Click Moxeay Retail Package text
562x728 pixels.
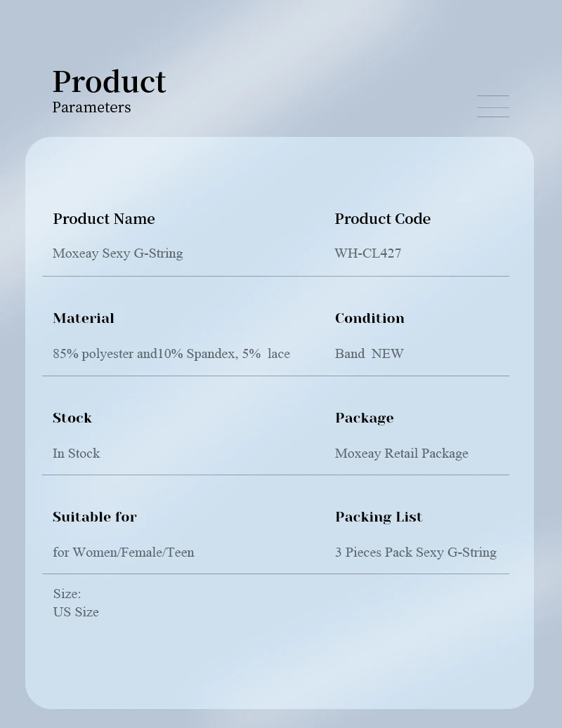(x=401, y=454)
